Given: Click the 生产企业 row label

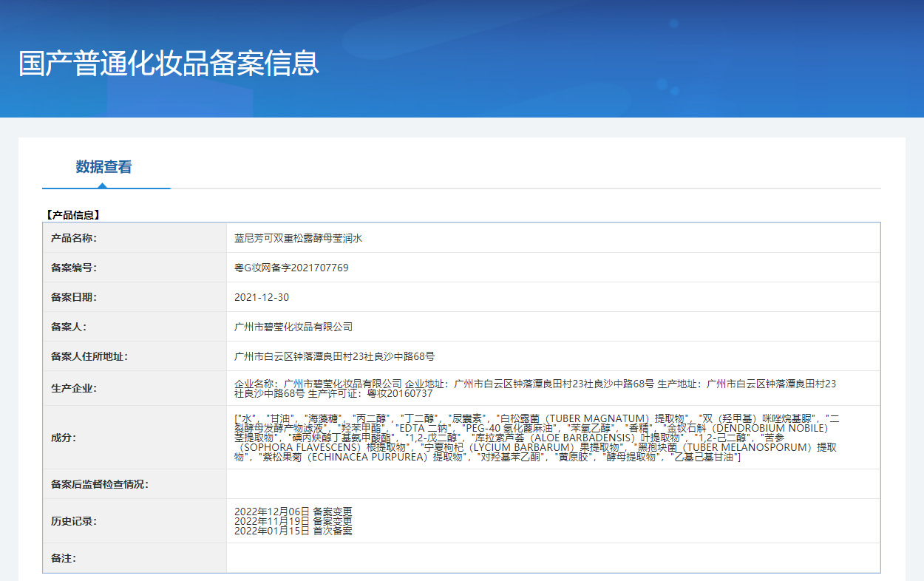Looking at the screenshot, I should pyautogui.click(x=74, y=388).
